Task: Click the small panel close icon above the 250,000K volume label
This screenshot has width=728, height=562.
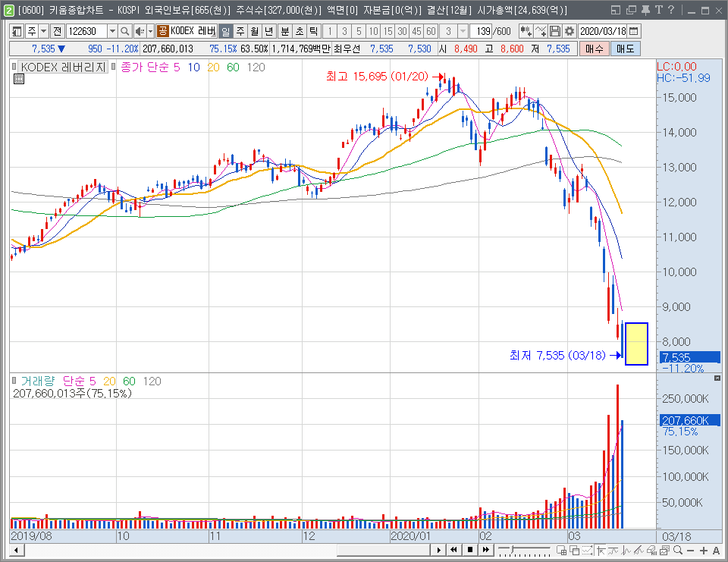Action: [717, 378]
